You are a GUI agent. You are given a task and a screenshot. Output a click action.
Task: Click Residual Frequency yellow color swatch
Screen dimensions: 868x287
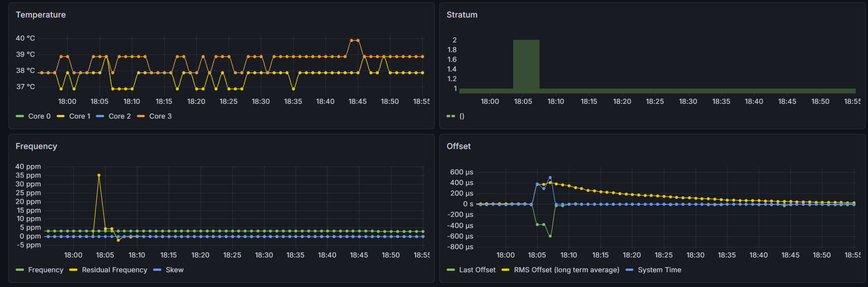(73, 270)
